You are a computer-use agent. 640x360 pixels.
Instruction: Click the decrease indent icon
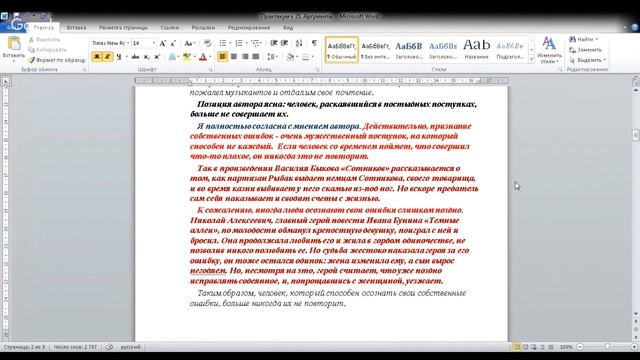click(x=273, y=43)
